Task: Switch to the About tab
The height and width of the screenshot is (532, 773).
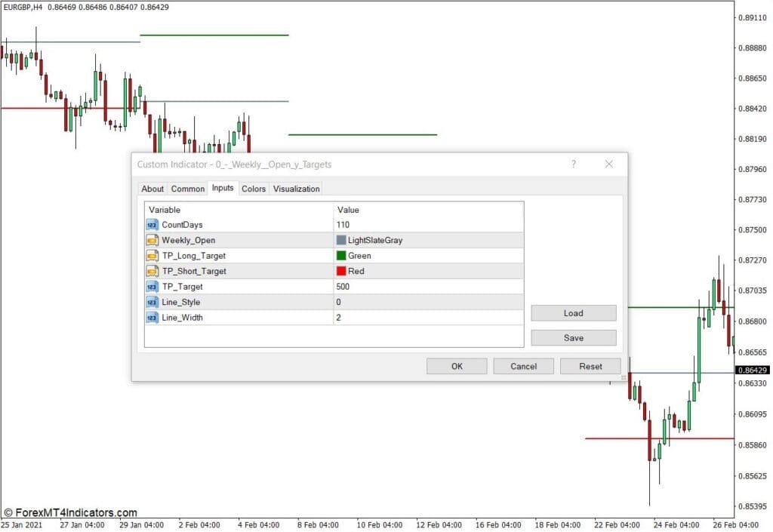Action: point(152,189)
